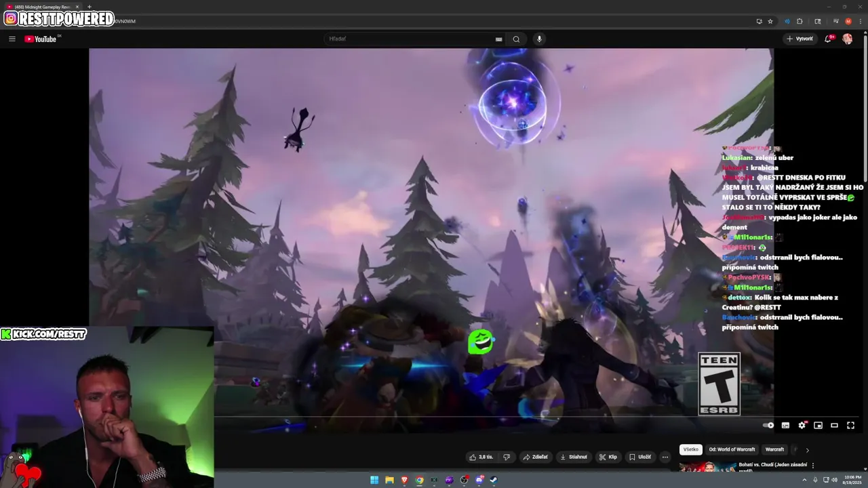Open the browser side panel icon
Screen dimensions: 868x488
pos(818,21)
